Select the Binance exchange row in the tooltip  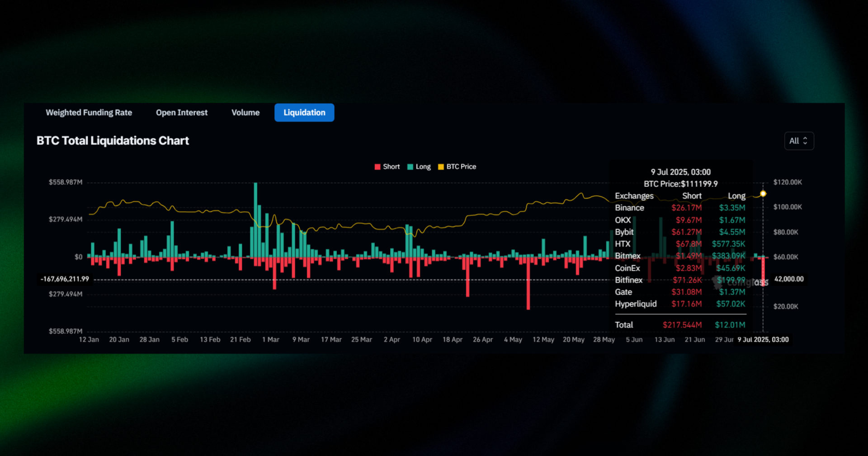629,208
